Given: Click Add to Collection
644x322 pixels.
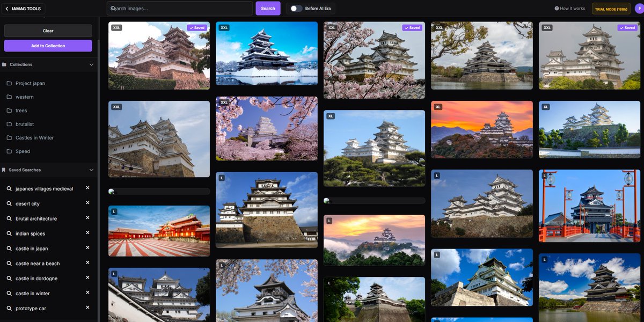Looking at the screenshot, I should pyautogui.click(x=48, y=46).
